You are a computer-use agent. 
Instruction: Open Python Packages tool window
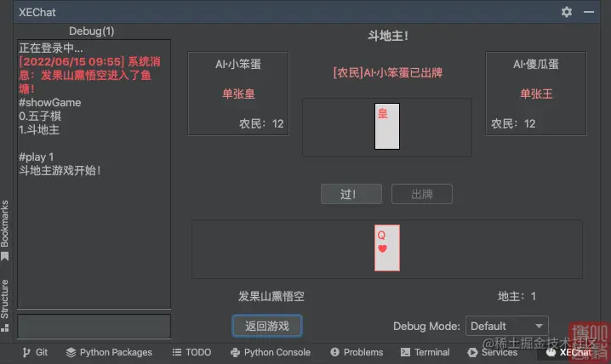pos(109,352)
